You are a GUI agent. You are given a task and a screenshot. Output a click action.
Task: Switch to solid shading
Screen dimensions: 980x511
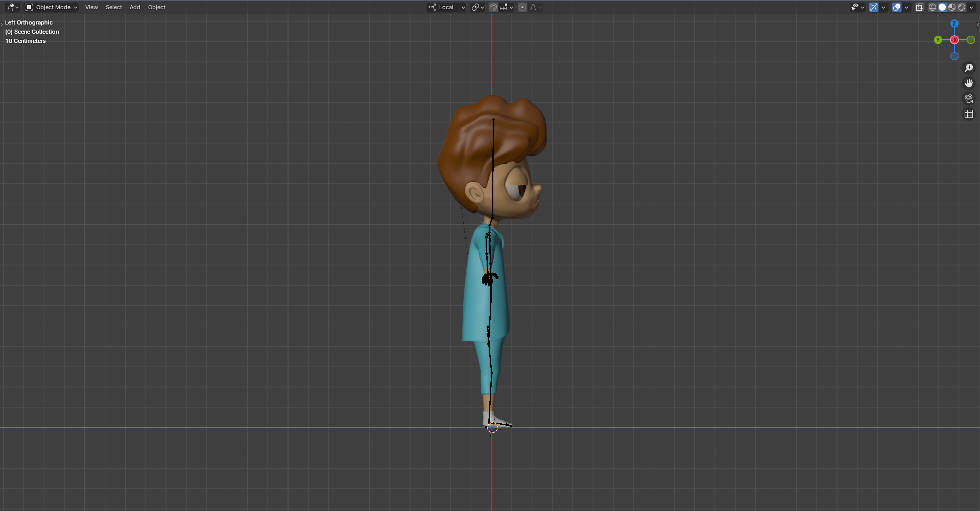coord(942,7)
